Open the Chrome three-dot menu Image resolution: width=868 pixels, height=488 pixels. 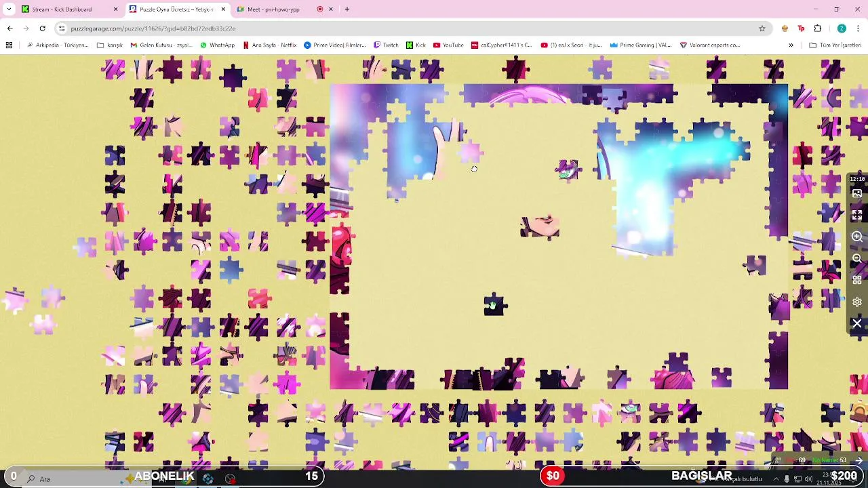[859, 28]
